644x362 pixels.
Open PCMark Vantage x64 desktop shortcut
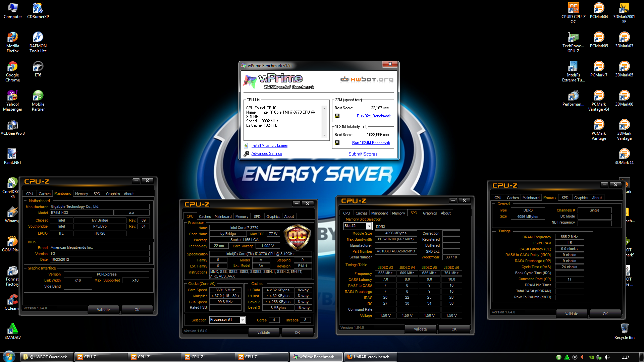click(x=599, y=101)
